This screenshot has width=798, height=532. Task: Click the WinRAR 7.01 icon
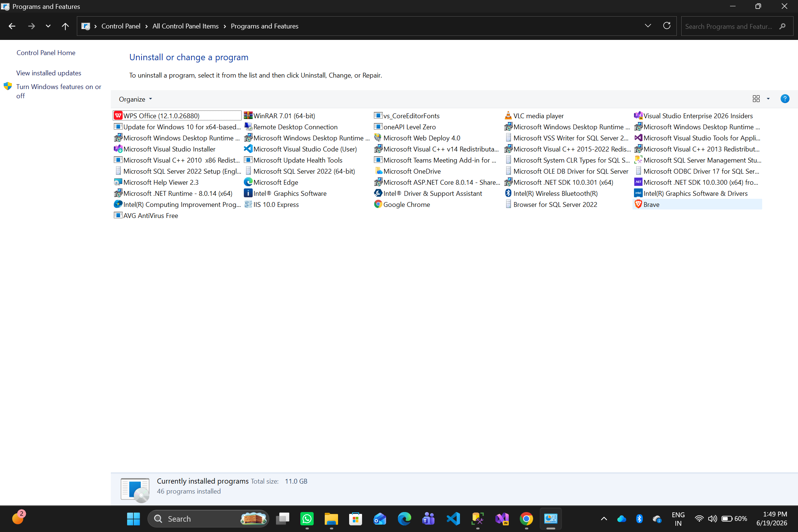[248, 116]
